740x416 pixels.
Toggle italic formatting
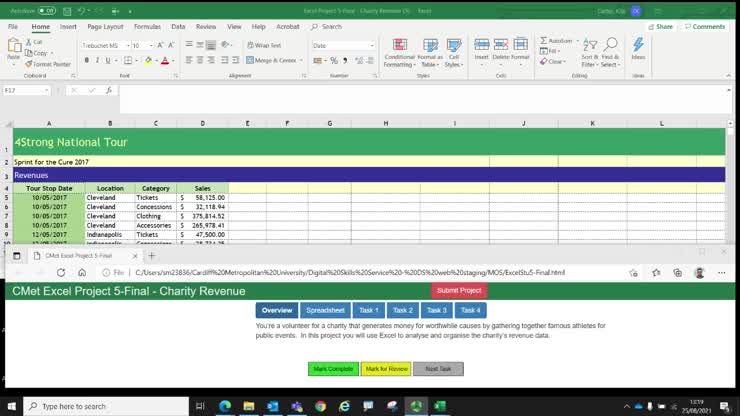tap(97, 60)
